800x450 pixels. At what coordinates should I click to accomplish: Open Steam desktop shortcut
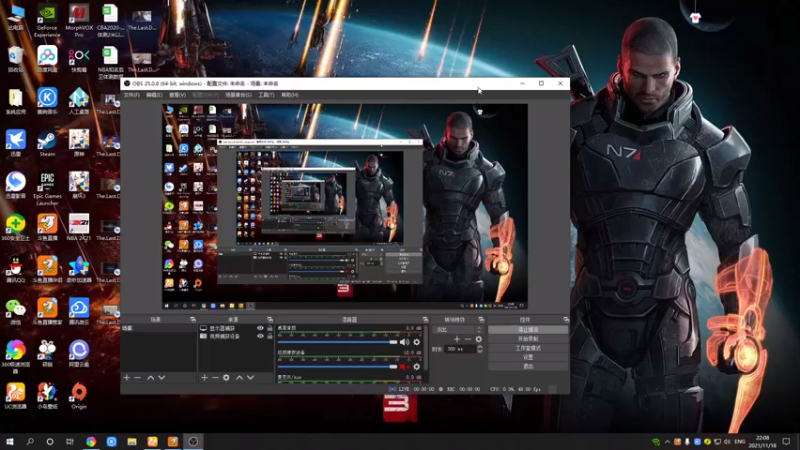[x=47, y=143]
